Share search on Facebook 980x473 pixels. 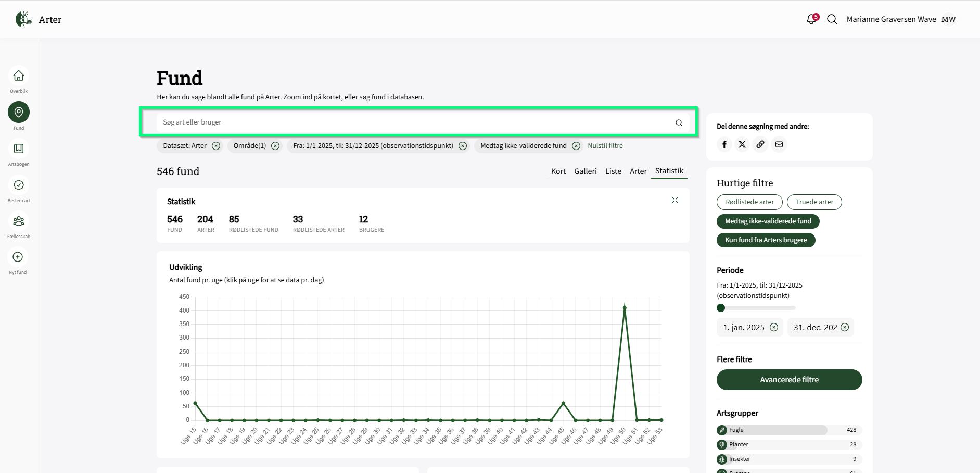coord(724,144)
